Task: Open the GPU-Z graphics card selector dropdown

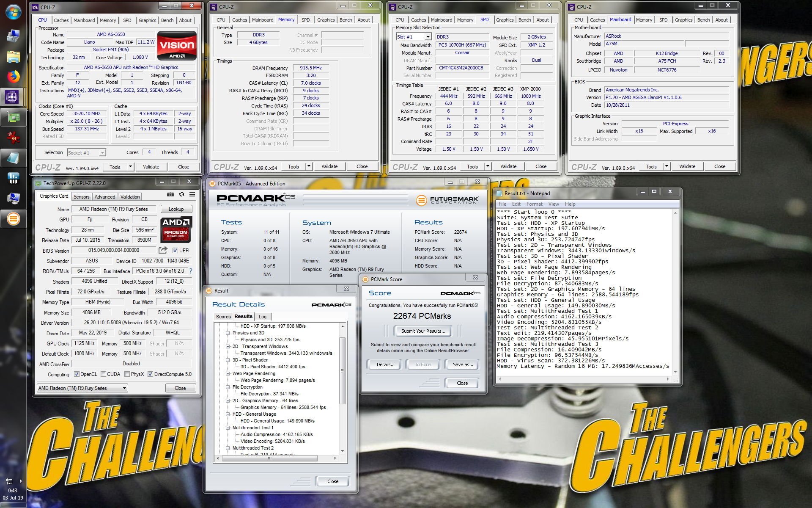Action: (x=82, y=388)
